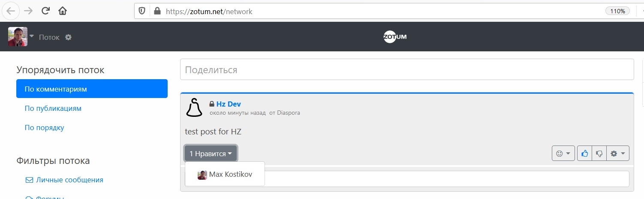The image size is (644, 199).
Task: Click the padlock site security icon
Action: 157,12
